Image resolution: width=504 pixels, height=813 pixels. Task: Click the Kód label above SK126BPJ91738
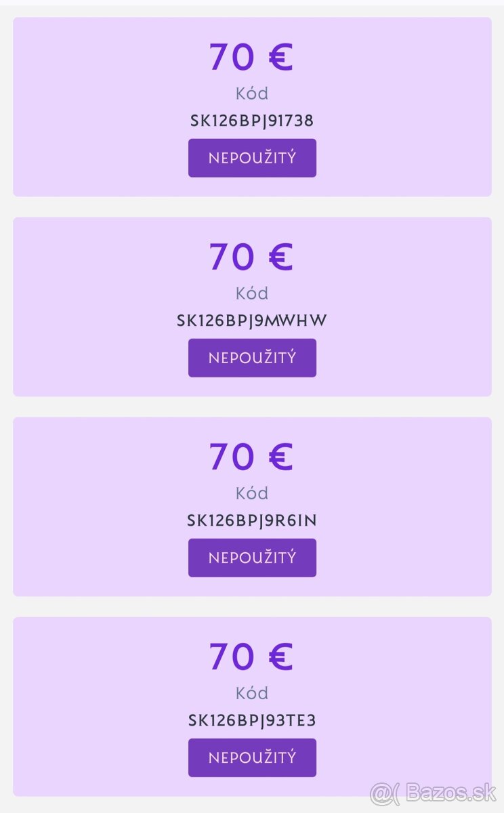252,93
